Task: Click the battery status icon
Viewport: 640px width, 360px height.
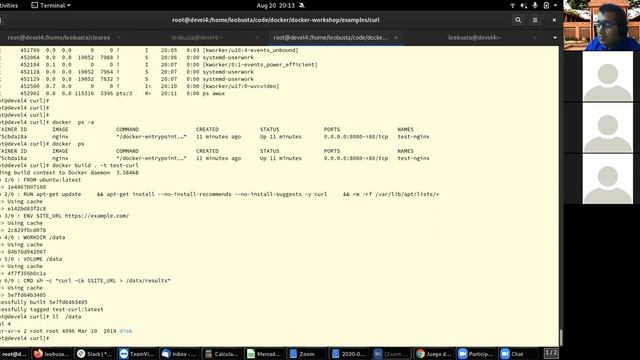Action: coord(546,5)
